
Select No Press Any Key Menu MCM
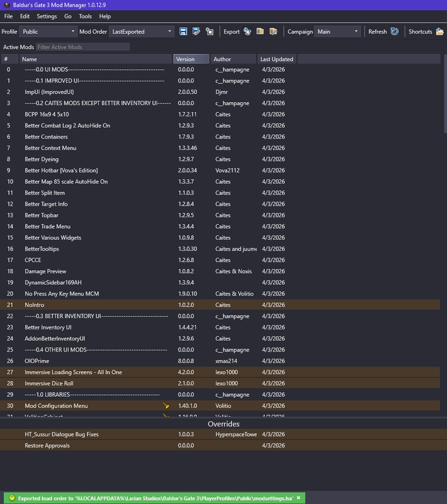pyautogui.click(x=220, y=294)
